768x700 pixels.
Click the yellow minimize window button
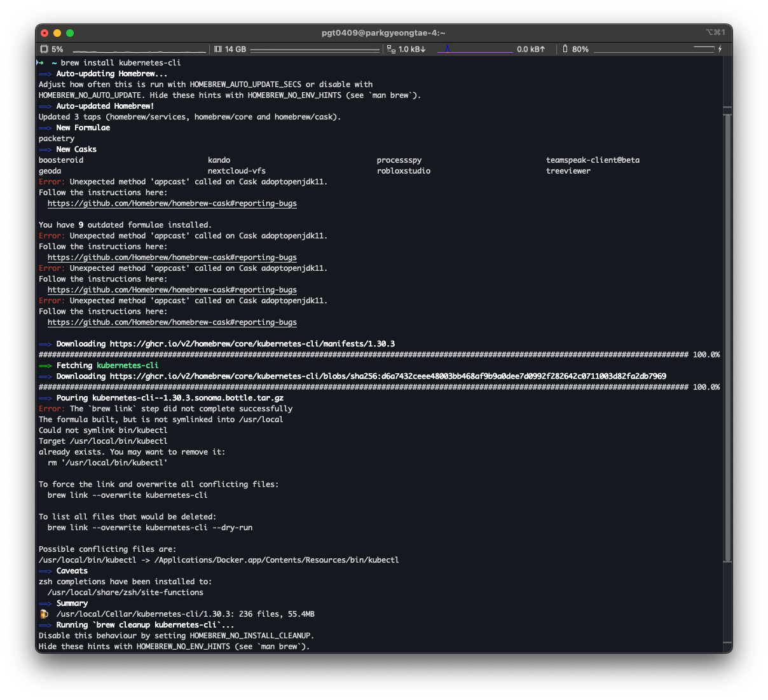(x=57, y=33)
